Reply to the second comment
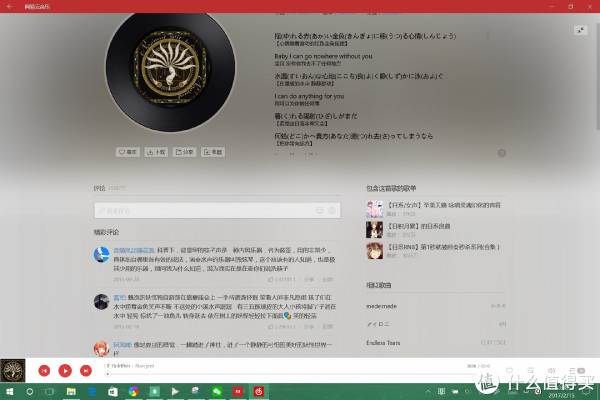Viewport: 600px width, 400px height. (328, 327)
